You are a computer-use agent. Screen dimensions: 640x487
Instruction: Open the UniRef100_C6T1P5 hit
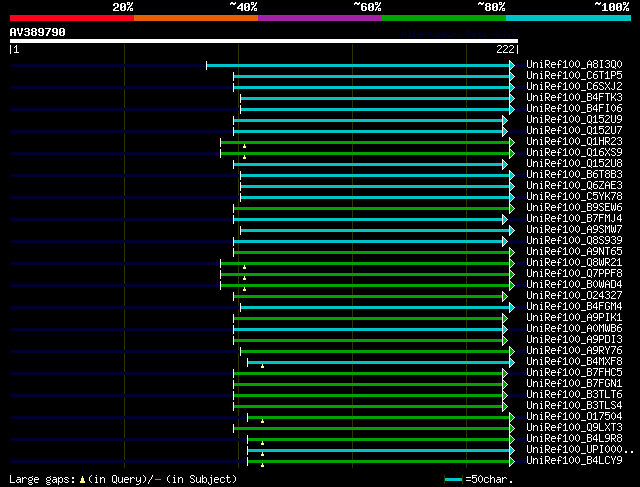point(574,76)
